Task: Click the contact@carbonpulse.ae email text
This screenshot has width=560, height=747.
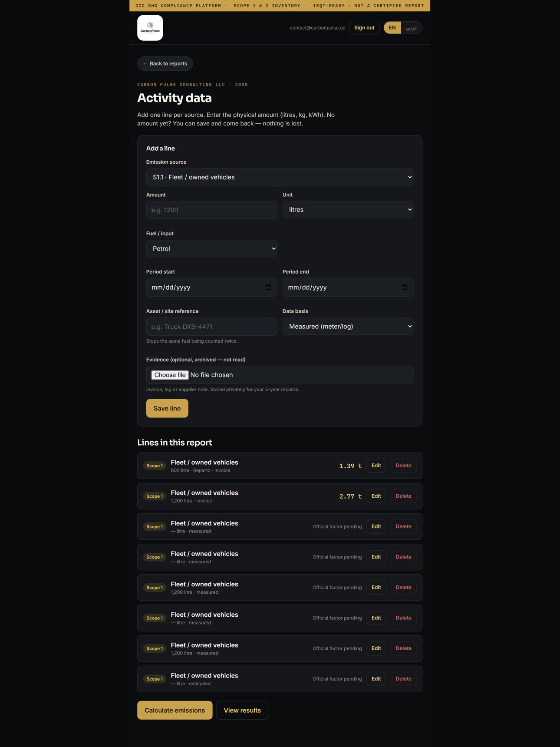Action: tap(318, 28)
